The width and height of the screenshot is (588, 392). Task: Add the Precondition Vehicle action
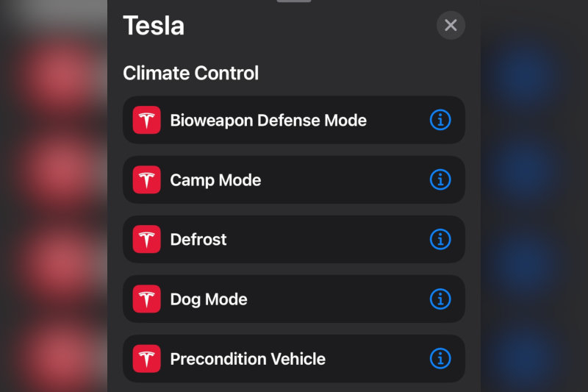pos(248,359)
